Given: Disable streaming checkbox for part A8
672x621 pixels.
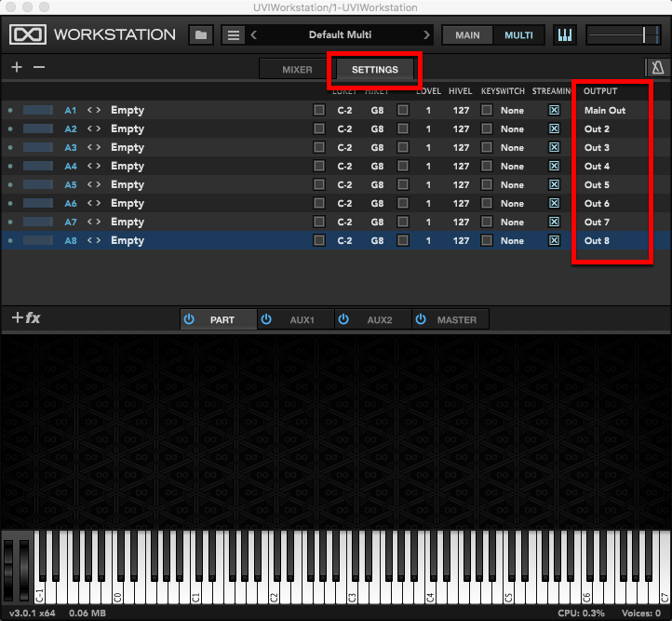Looking at the screenshot, I should point(554,240).
